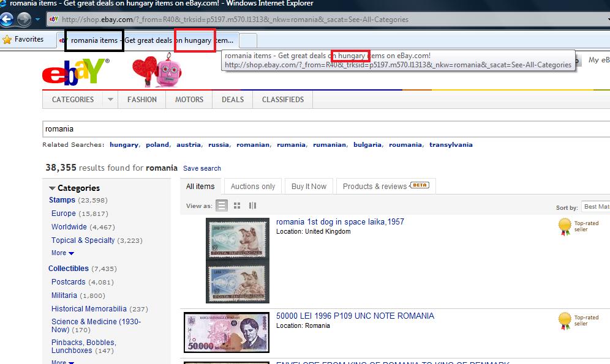The image size is (610, 364).
Task: Collapse the Categories sidebar section triangle
Action: coord(52,188)
